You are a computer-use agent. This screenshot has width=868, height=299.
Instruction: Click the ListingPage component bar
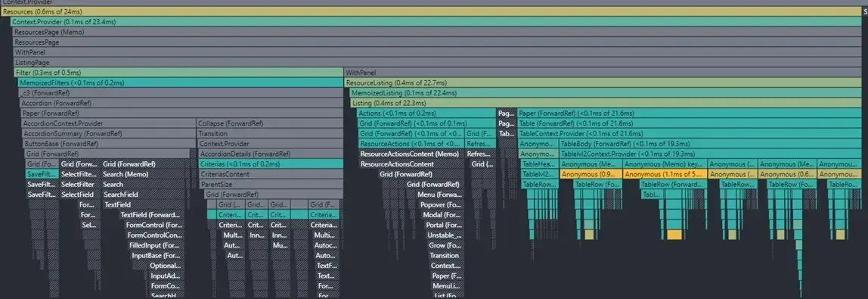click(437, 63)
